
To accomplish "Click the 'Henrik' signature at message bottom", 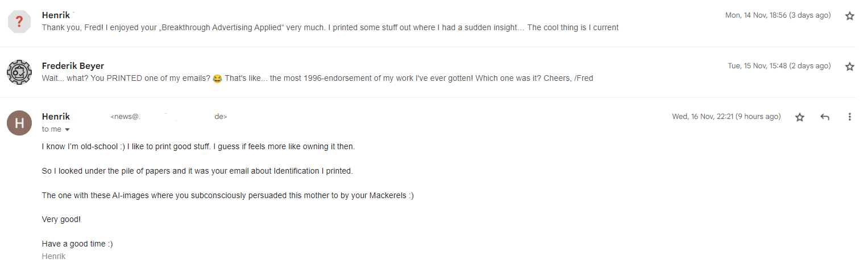I will click(53, 256).
